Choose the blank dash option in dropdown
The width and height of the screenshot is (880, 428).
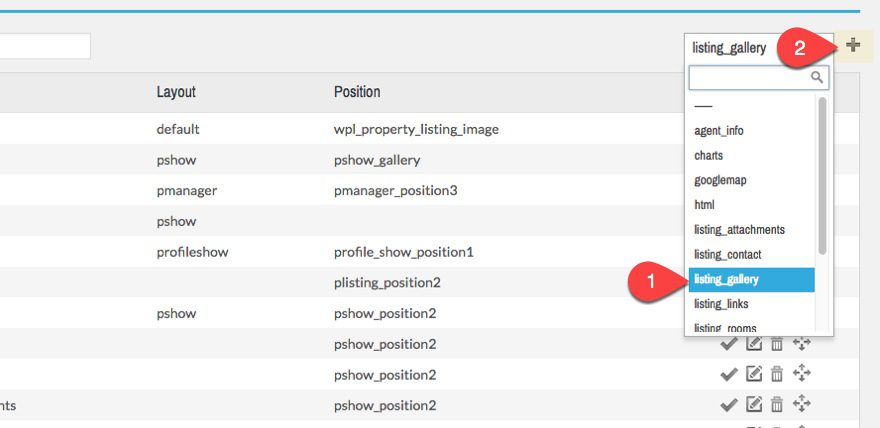click(x=703, y=106)
